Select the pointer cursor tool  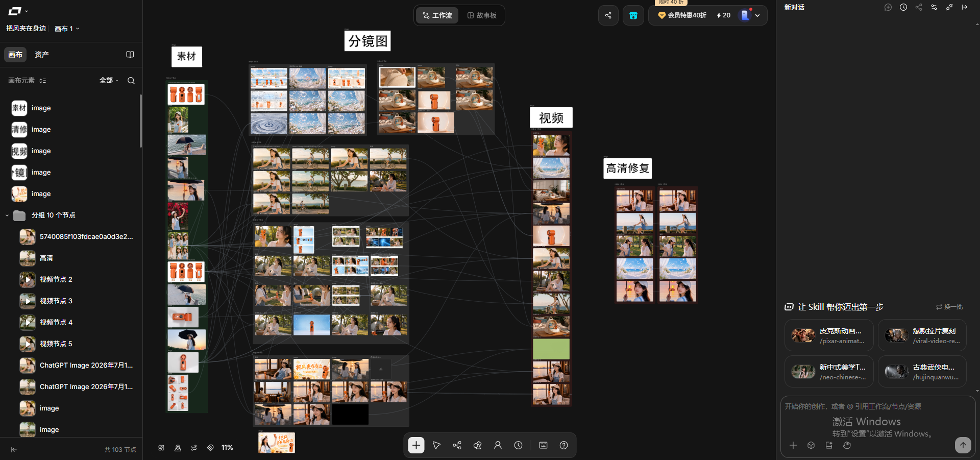click(x=436, y=445)
